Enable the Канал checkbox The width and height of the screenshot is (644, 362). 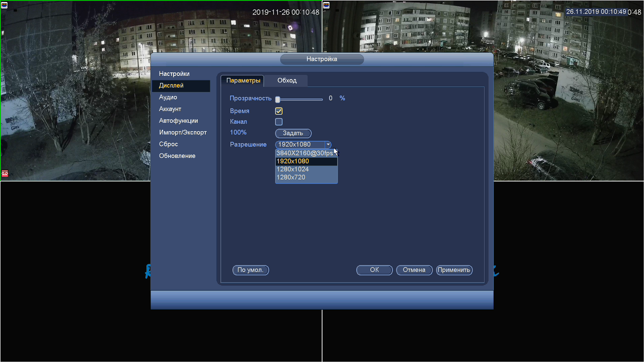(279, 122)
